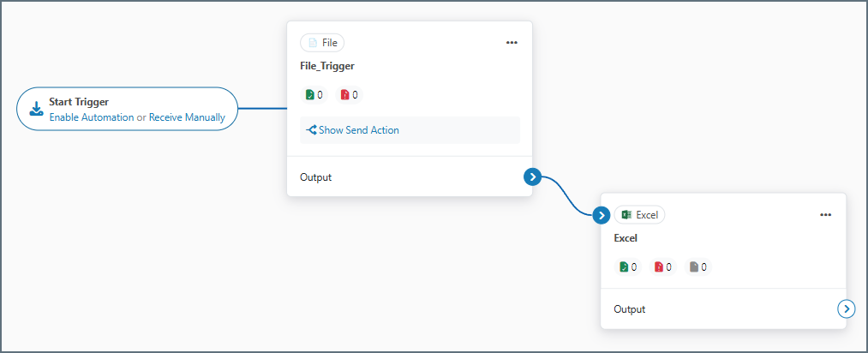This screenshot has width=868, height=353.
Task: Select the File_Trigger node title
Action: coord(327,65)
